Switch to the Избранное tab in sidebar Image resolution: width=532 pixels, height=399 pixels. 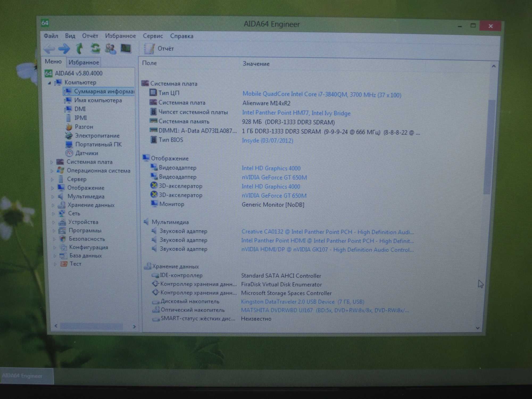click(84, 63)
